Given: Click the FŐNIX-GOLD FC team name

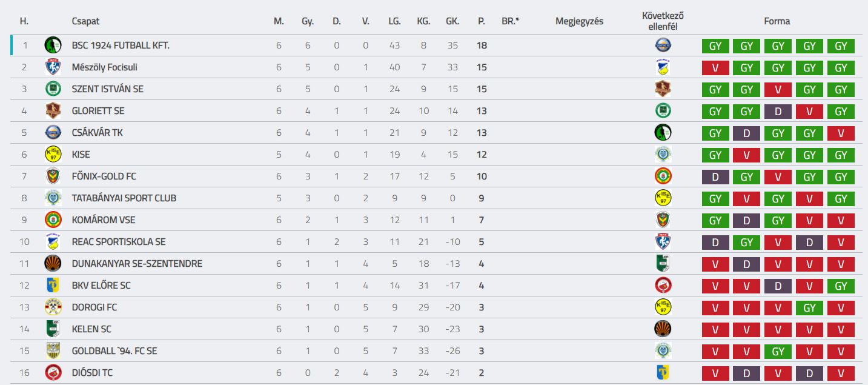Looking at the screenshot, I should [x=104, y=176].
